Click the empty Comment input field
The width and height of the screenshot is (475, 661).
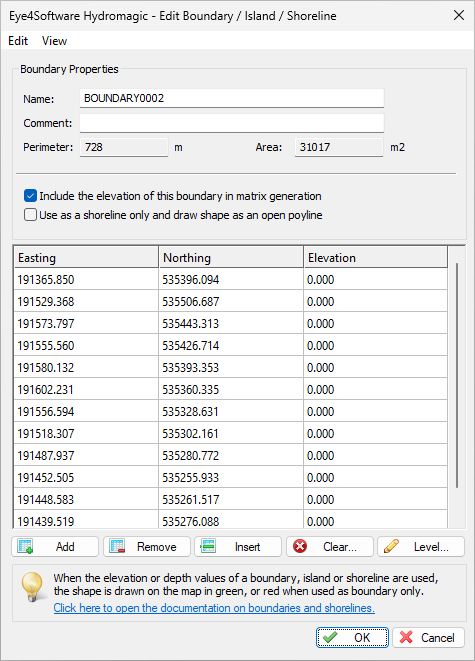coord(232,123)
